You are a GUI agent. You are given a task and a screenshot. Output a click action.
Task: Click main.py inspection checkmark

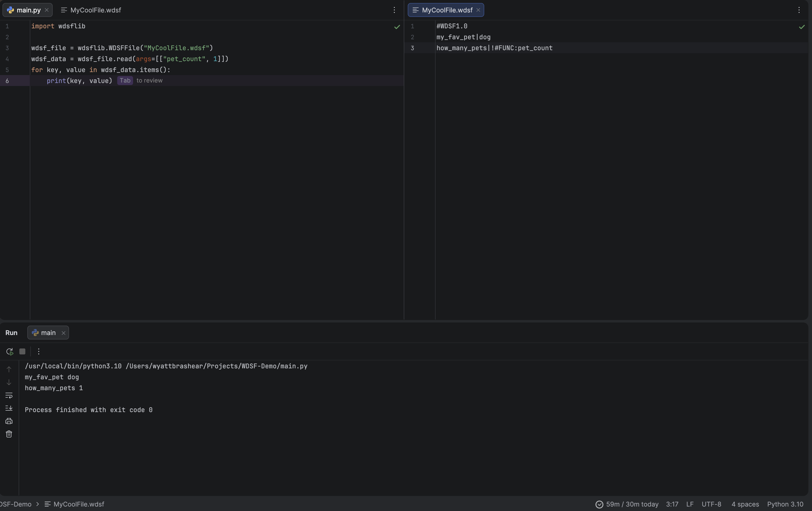pos(397,27)
